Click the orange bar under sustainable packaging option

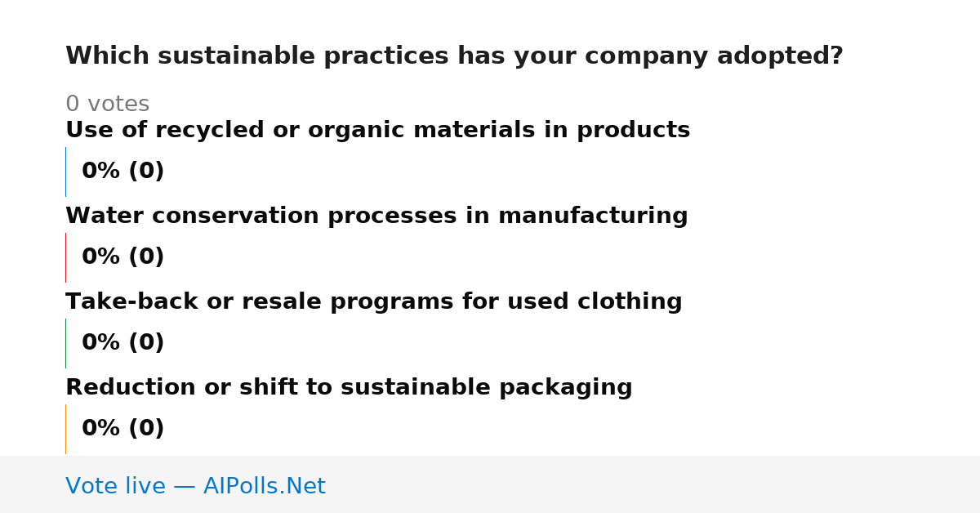pyautogui.click(x=65, y=429)
